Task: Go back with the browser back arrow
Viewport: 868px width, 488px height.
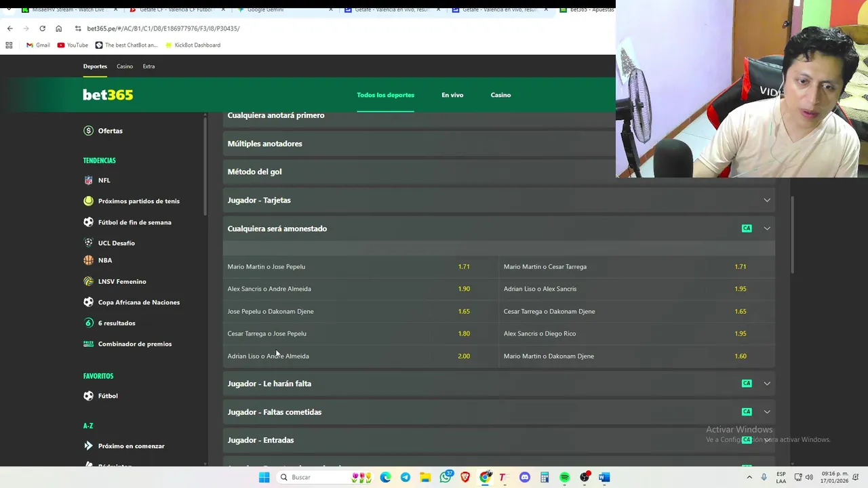Action: click(9, 28)
